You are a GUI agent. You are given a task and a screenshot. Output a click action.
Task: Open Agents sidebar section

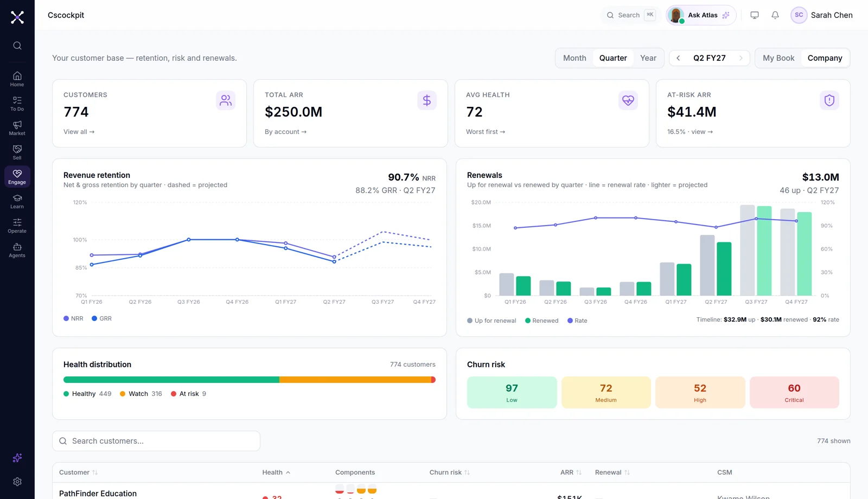17,250
